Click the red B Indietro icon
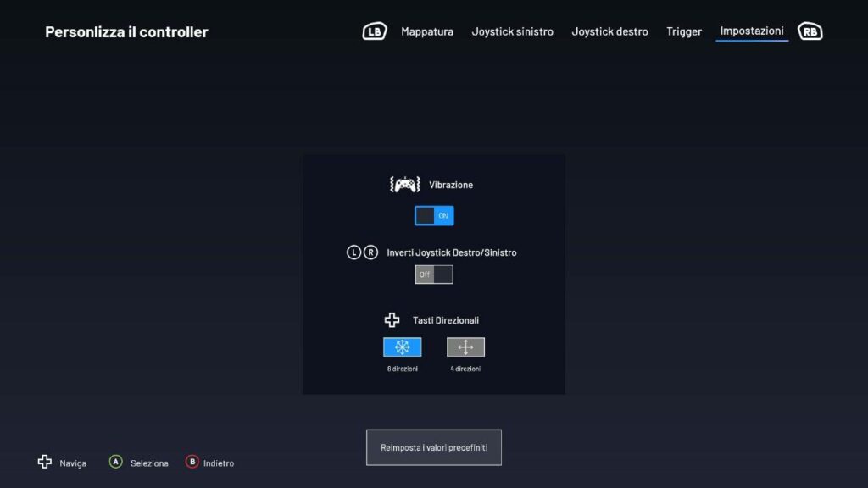This screenshot has height=488, width=868. (192, 463)
